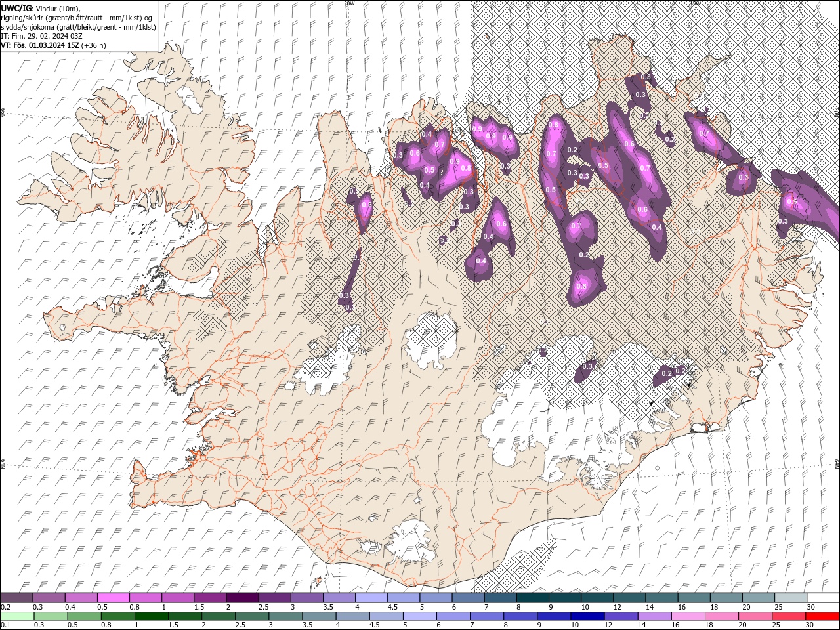Click the deep navy 10 swatch, bottom legend row
This screenshot has height=630, width=840.
[x=587, y=616]
